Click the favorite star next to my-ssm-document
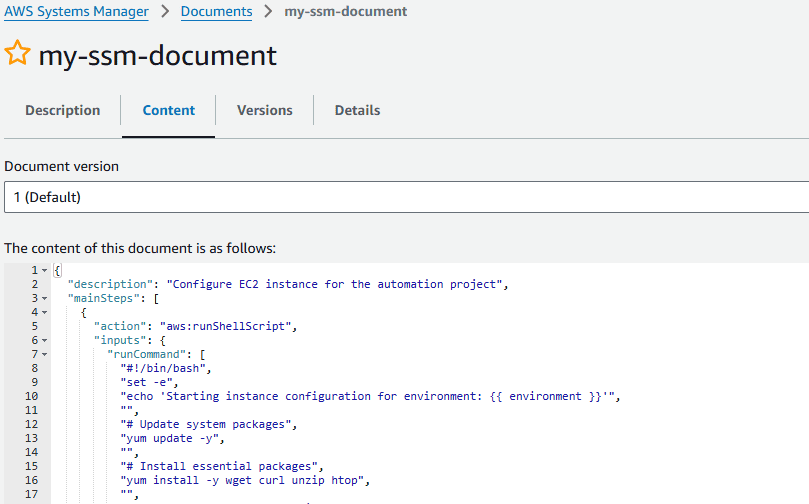Viewport: 809px width, 504px height. [18, 55]
